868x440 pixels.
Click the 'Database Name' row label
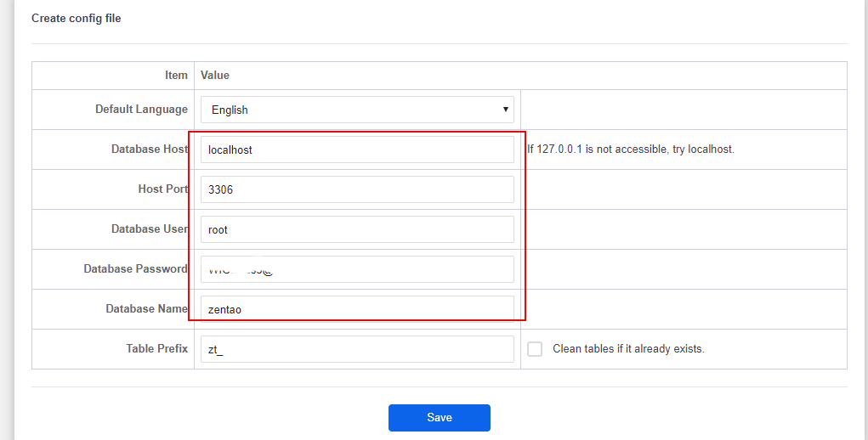pos(146,309)
